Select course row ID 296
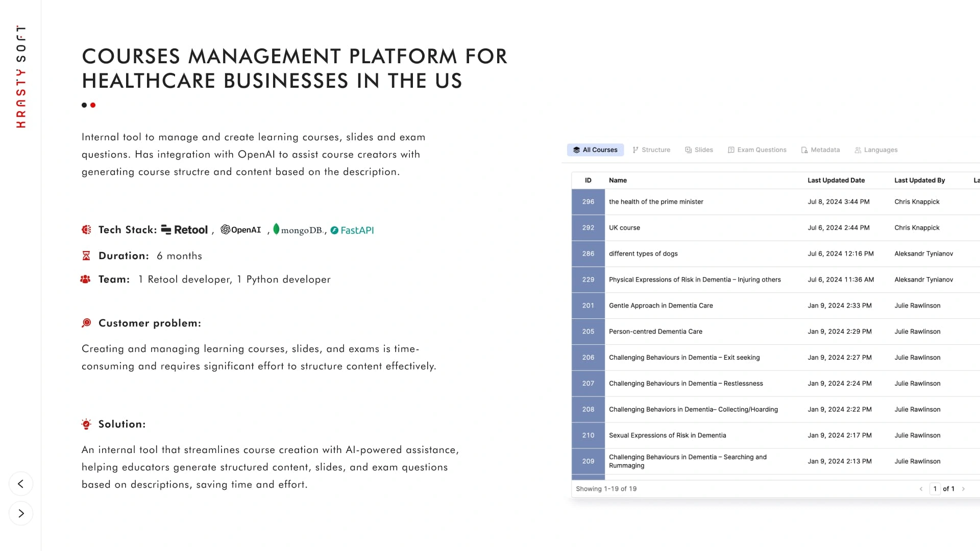This screenshot has height=551, width=980. 775,202
